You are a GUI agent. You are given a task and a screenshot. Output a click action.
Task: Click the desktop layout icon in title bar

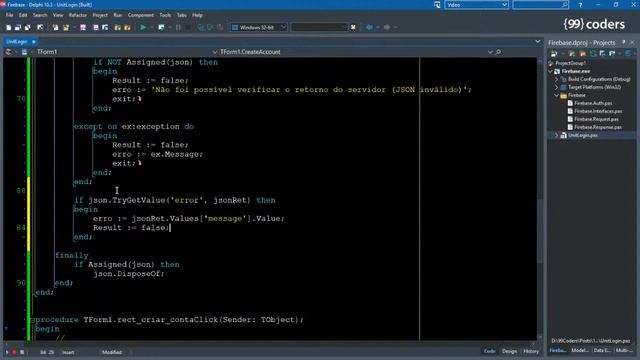437,5
